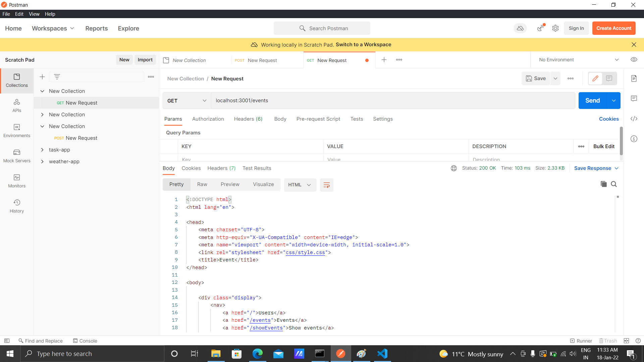The width and height of the screenshot is (644, 362).
Task: Open the APIs sidebar panel
Action: click(x=17, y=106)
